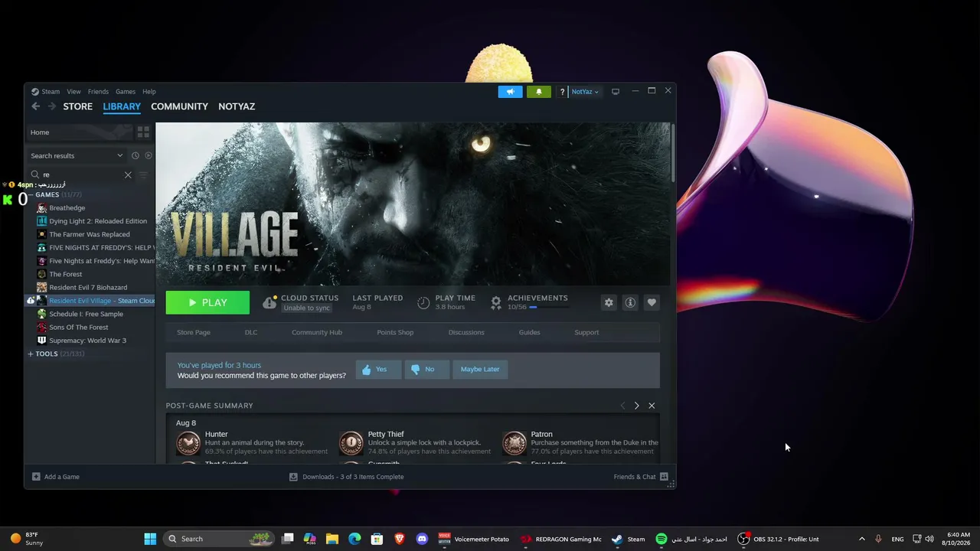Sort library by recent activity clock icon
This screenshot has width=980, height=551.
pos(136,155)
